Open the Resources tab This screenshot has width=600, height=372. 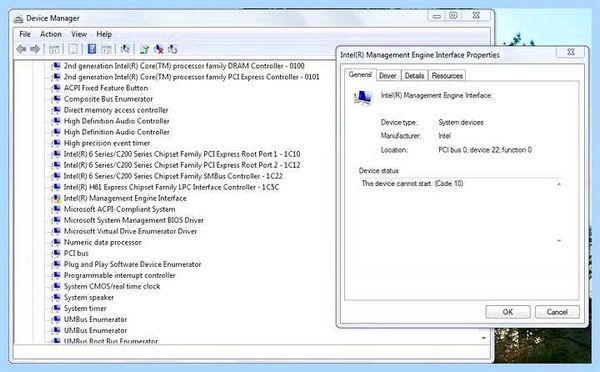(447, 76)
